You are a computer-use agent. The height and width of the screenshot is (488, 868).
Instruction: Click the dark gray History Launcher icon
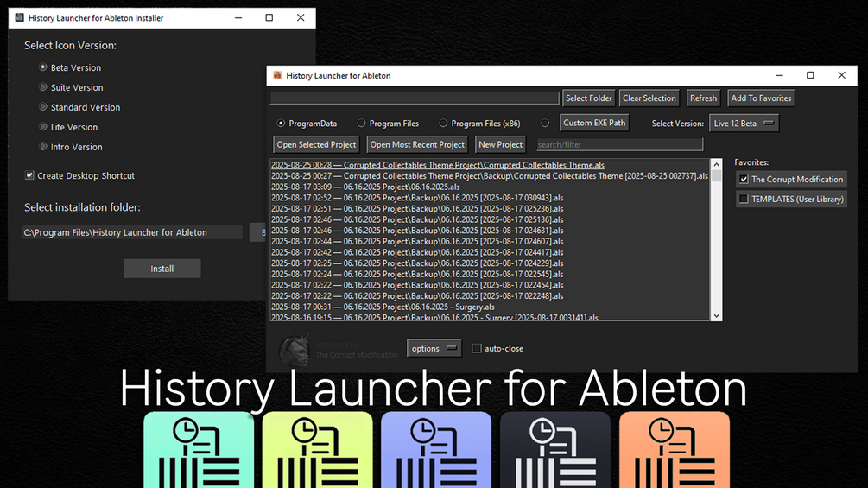(555, 450)
